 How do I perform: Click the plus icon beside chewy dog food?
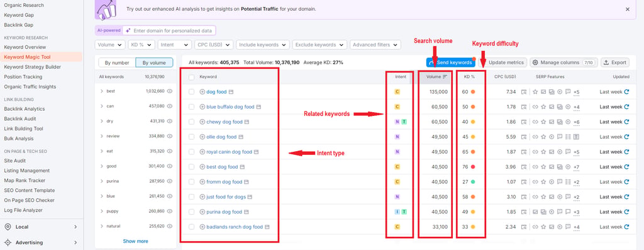pyautogui.click(x=202, y=122)
